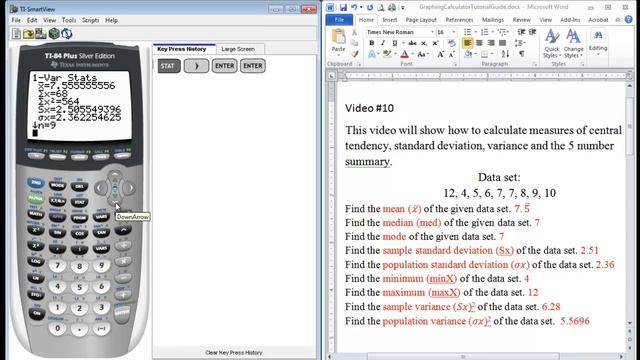
Task: Switch to the Page Layout ribbon tab
Action: (421, 20)
